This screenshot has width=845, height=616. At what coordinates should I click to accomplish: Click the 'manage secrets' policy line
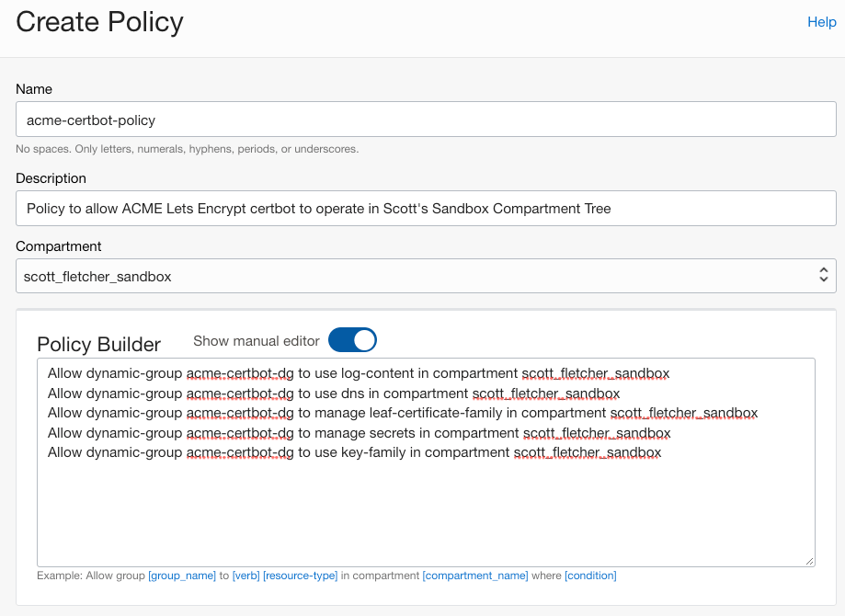pyautogui.click(x=359, y=433)
